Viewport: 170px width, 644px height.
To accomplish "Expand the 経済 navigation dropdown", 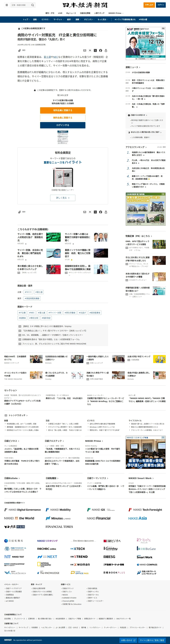I will (x=70, y=20).
